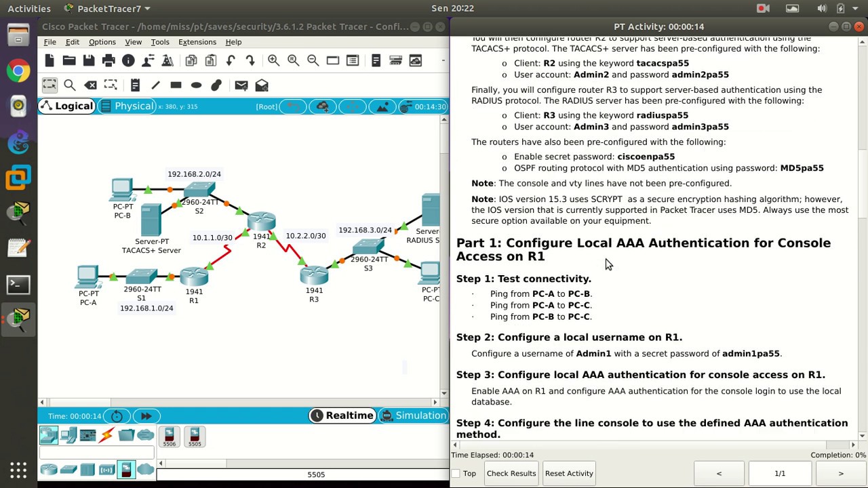Screen dimensions: 868x488
Task: Switch to Logical workspace tab
Action: 66,106
